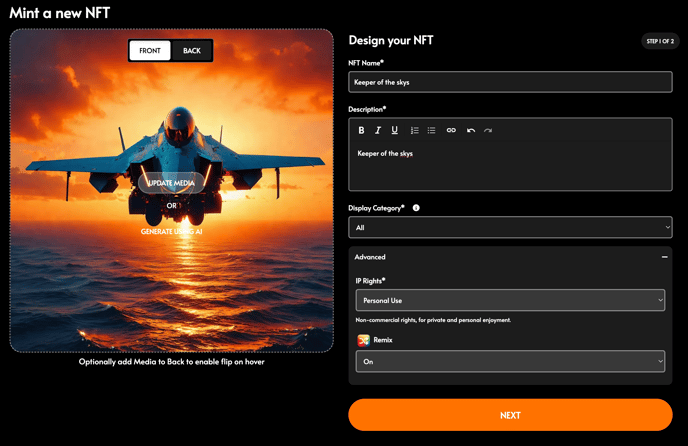688x446 pixels.
Task: Select the Front tab
Action: coord(150,51)
